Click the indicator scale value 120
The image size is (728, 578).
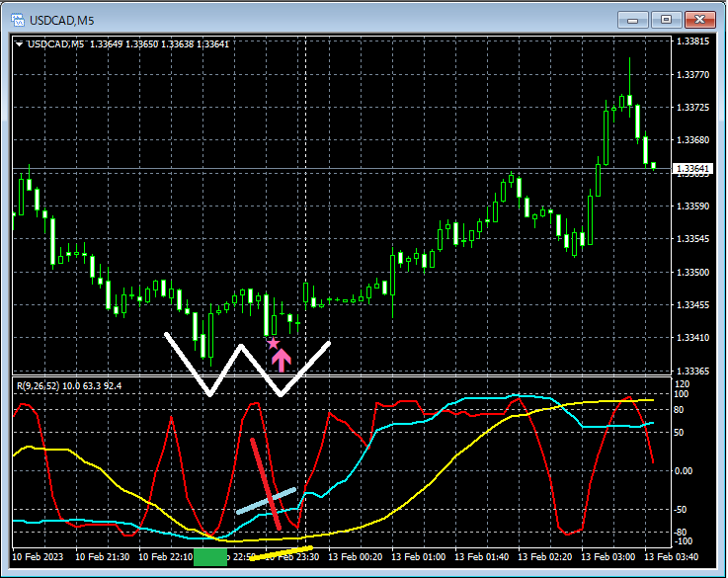(x=683, y=384)
